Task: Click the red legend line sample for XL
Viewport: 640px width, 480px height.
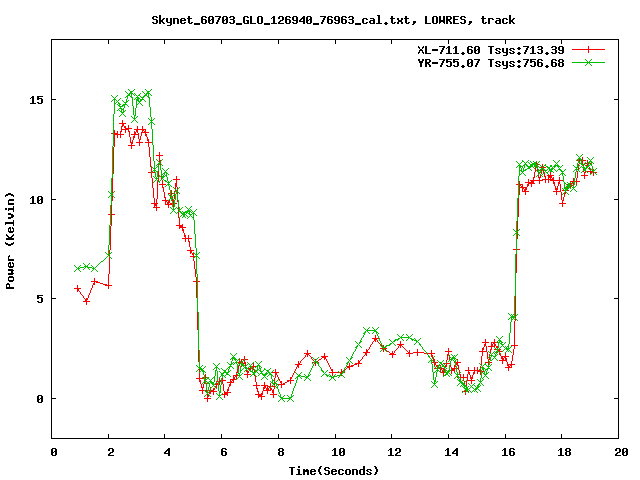Action: click(x=588, y=50)
